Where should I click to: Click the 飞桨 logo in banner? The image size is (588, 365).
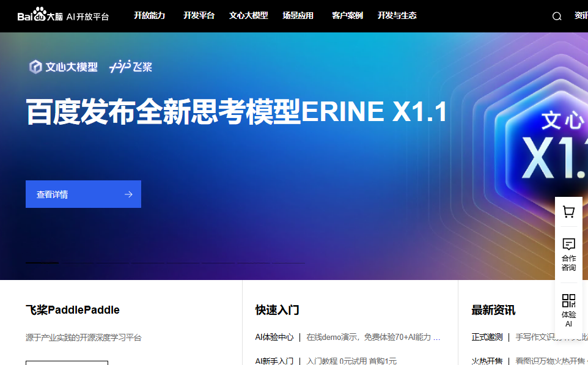click(131, 67)
